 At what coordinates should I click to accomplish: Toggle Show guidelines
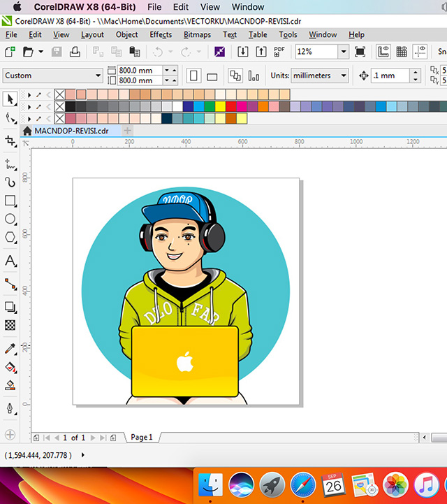pos(420,52)
